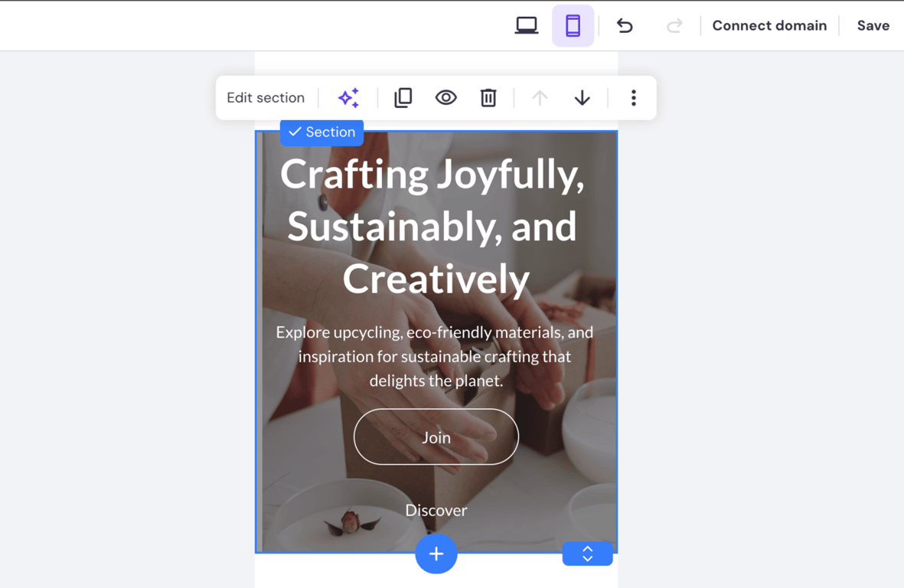The height and width of the screenshot is (588, 904).
Task: Redo the undone change
Action: point(674,24)
